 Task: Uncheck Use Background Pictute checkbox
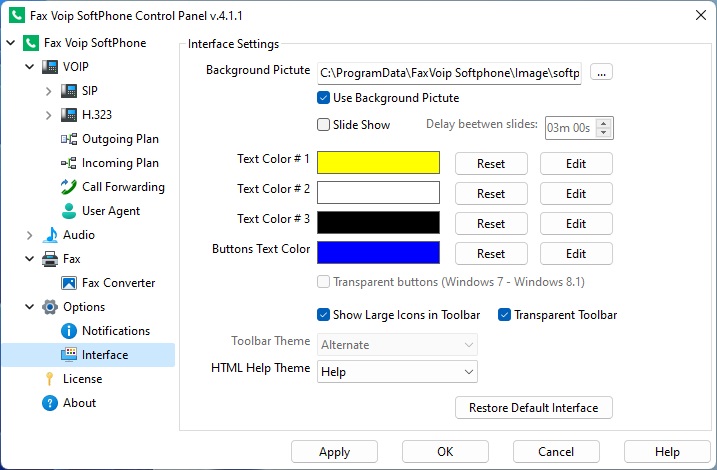pyautogui.click(x=323, y=98)
